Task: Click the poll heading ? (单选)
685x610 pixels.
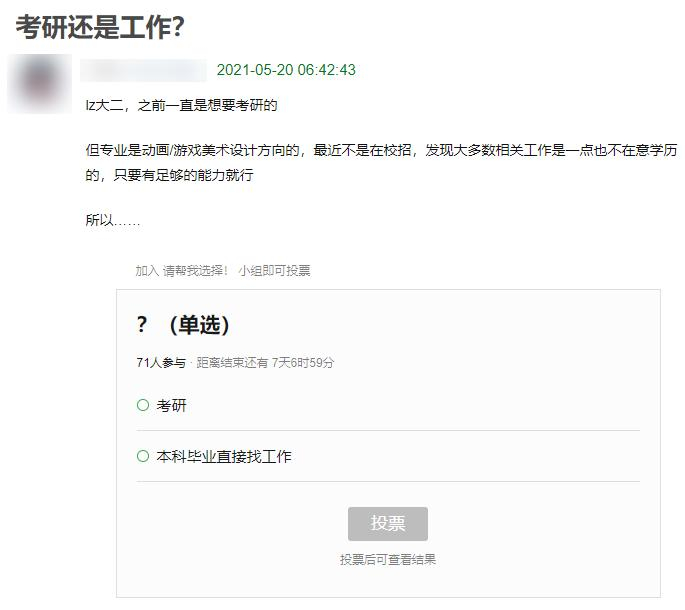Action: (183, 325)
